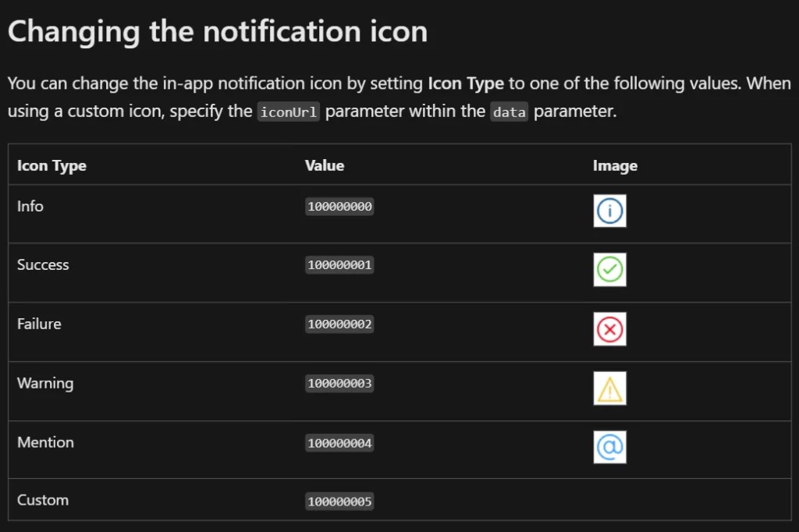Click the value 100000003 code
799x532 pixels.
click(x=339, y=384)
